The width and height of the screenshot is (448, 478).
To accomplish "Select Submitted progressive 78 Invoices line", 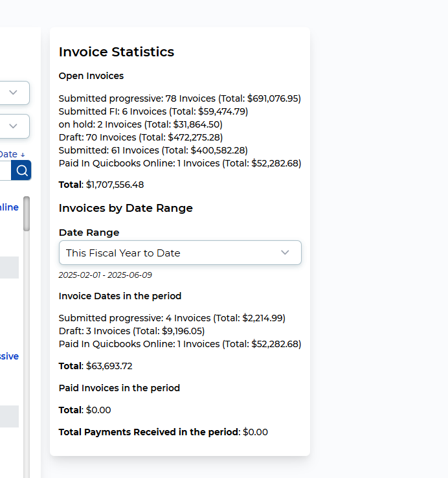I will (180, 98).
